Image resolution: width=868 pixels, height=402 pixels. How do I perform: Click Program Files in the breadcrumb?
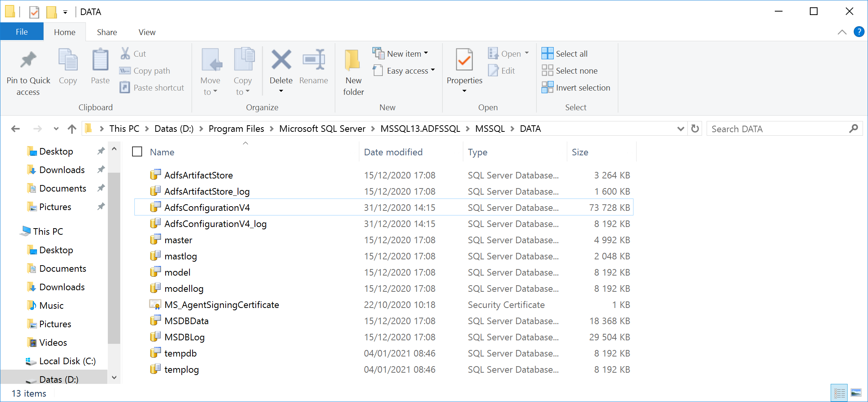(236, 129)
